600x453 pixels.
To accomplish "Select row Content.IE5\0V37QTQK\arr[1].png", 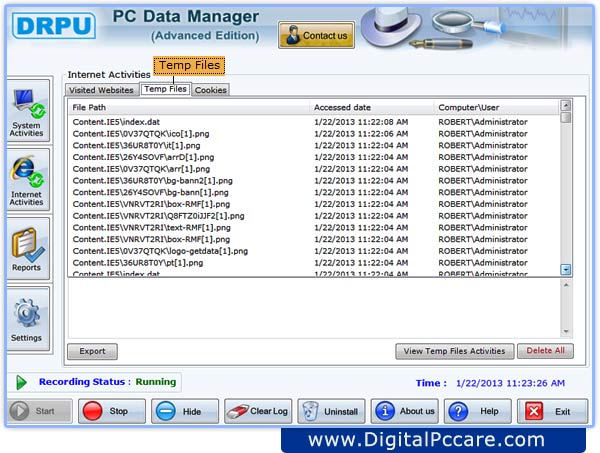I will tap(314, 169).
